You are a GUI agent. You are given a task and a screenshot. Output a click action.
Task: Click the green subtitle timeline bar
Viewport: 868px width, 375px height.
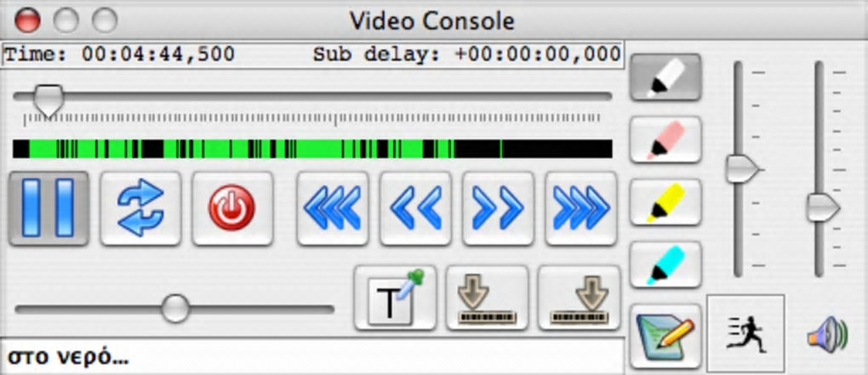coord(312,149)
